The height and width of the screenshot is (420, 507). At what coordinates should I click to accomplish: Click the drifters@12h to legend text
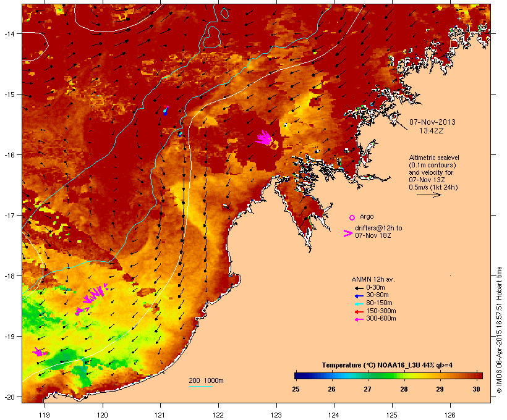point(378,228)
